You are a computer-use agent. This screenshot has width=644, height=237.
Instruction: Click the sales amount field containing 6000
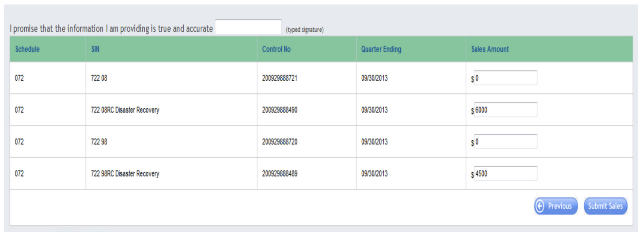point(505,110)
